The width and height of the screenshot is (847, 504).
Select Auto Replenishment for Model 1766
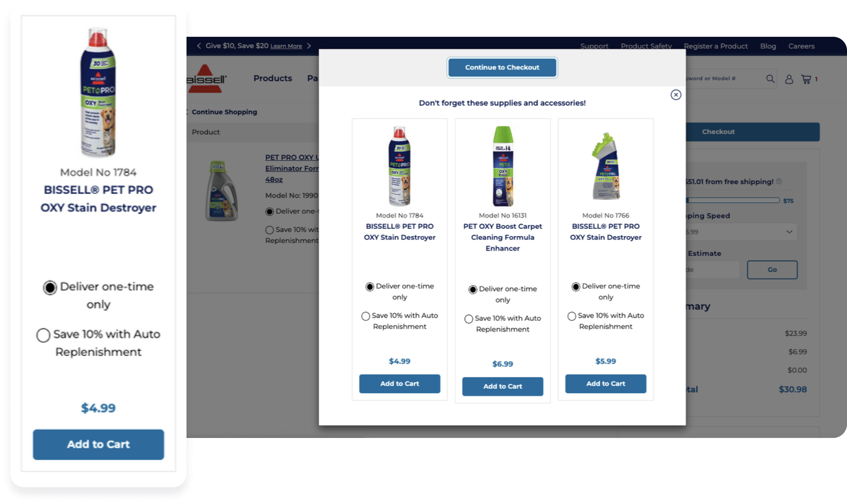click(571, 316)
